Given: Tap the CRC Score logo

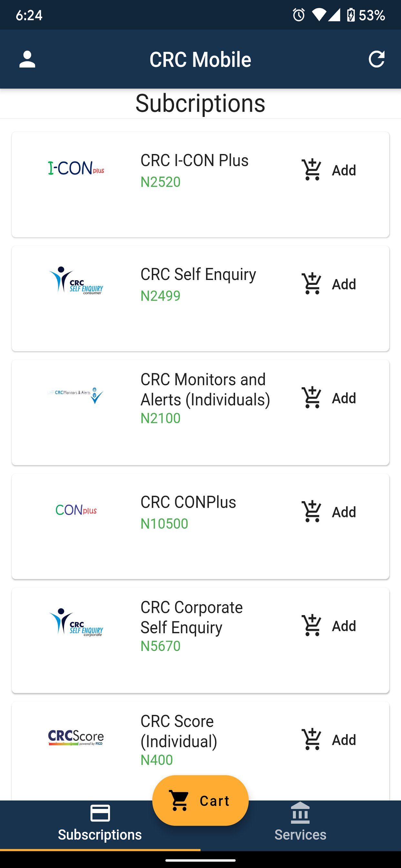Looking at the screenshot, I should coord(76,738).
